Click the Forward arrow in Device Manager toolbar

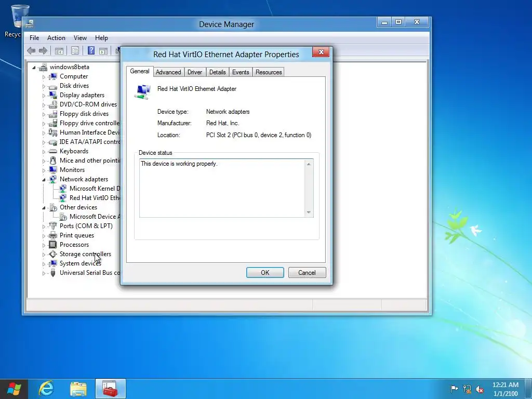[43, 51]
